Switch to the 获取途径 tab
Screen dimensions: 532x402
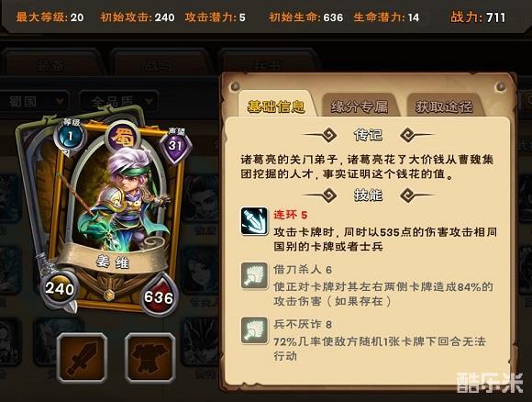[x=444, y=106]
